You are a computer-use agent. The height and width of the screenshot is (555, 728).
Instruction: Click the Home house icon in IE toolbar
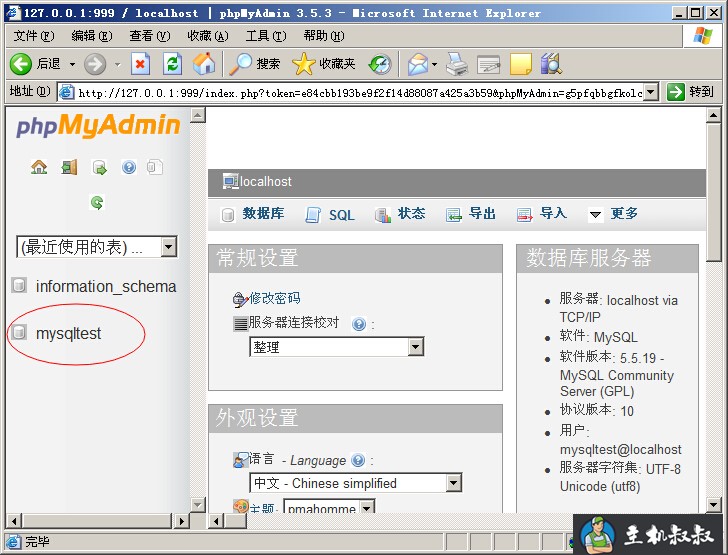click(x=204, y=64)
